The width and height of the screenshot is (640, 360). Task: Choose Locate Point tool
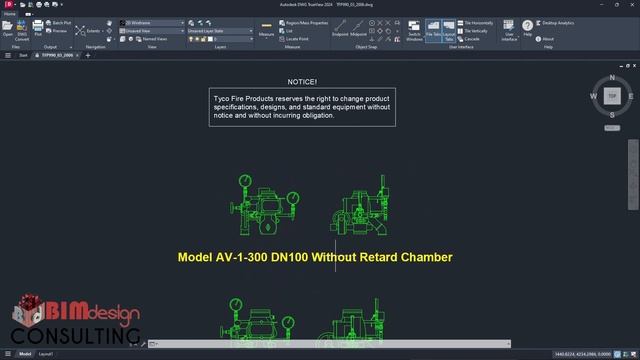294,39
